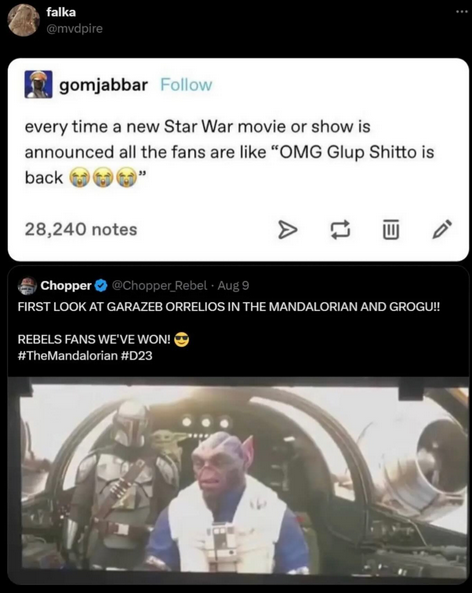Click the pencil edit icon
The width and height of the screenshot is (472, 593).
pos(442,230)
